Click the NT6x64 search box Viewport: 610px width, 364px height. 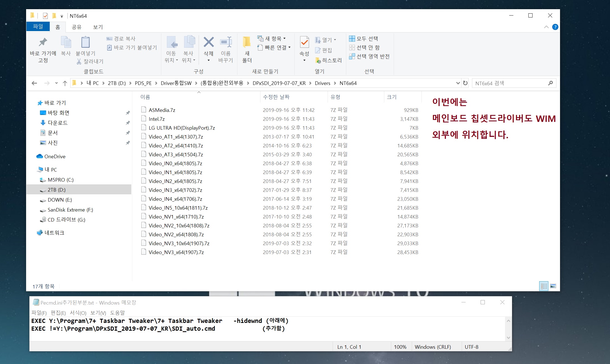click(x=514, y=83)
